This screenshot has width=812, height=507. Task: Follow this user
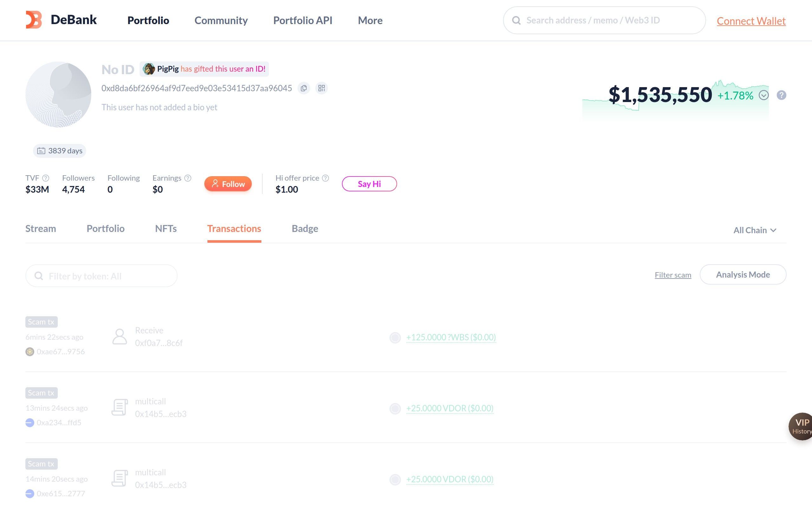point(228,184)
